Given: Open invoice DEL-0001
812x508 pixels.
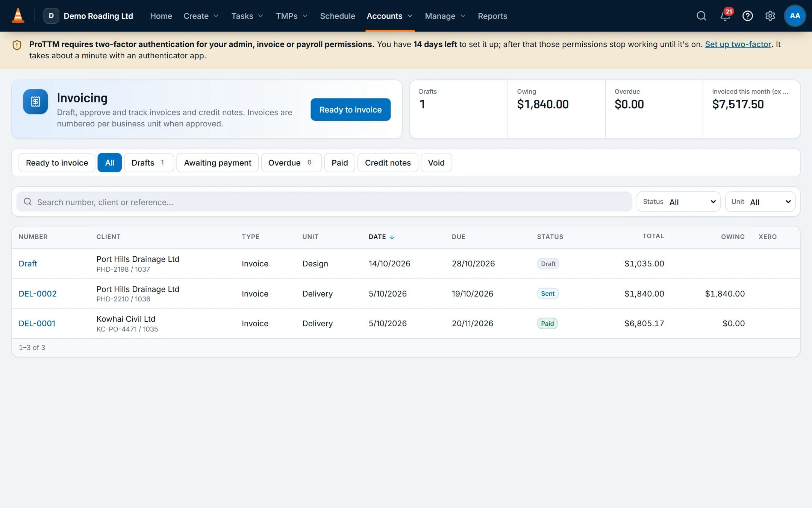Looking at the screenshot, I should point(37,323).
